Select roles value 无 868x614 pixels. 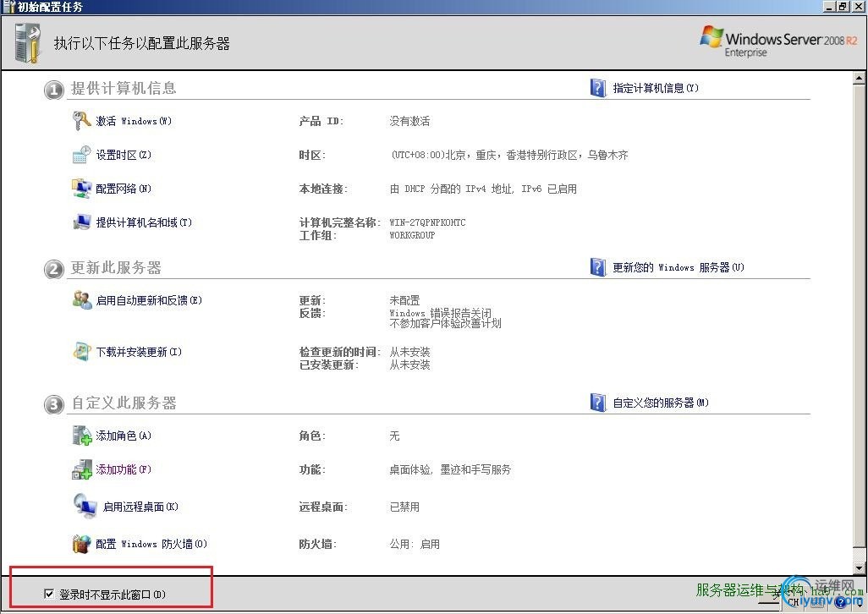(394, 436)
